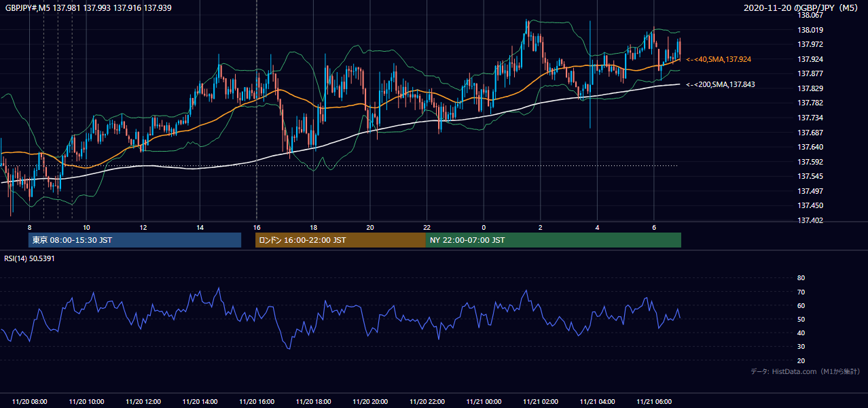Click hour label 6 under the price chart
Viewport: 868px width, 408px height.
pos(653,227)
